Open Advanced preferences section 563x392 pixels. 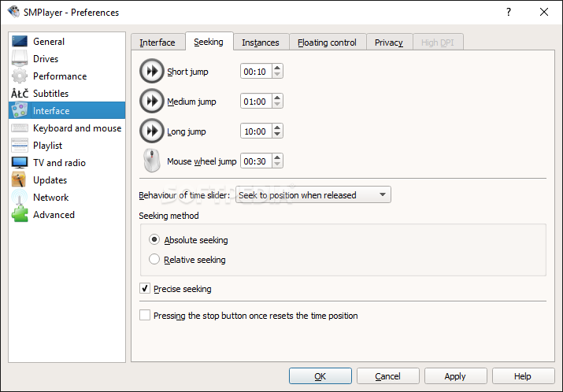(67, 215)
